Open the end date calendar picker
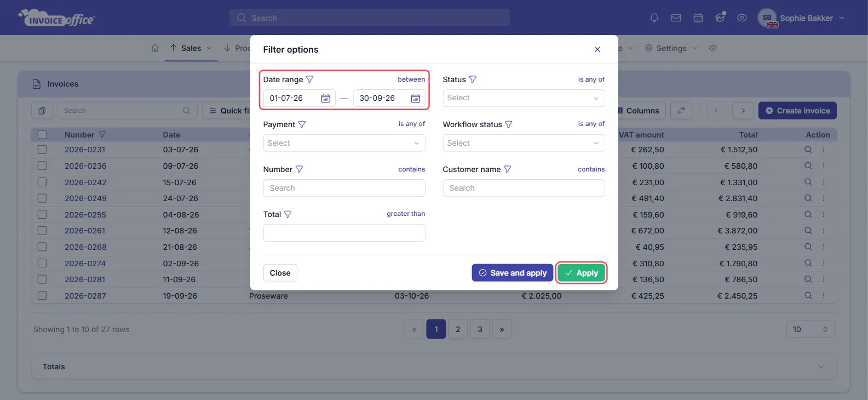This screenshot has height=400, width=868. tap(415, 98)
